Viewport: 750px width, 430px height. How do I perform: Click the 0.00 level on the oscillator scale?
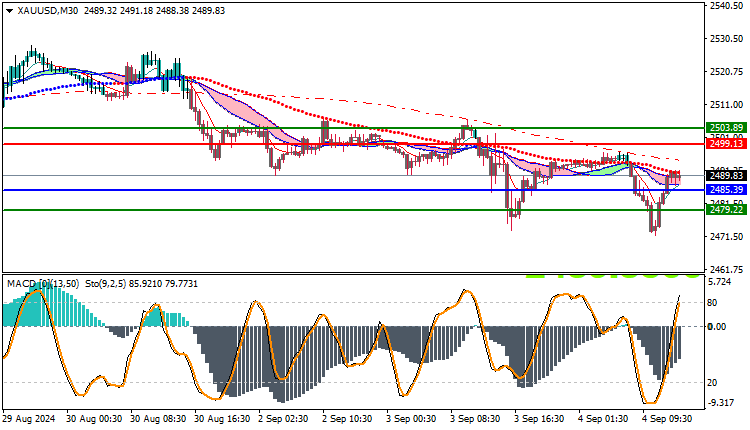tap(717, 327)
